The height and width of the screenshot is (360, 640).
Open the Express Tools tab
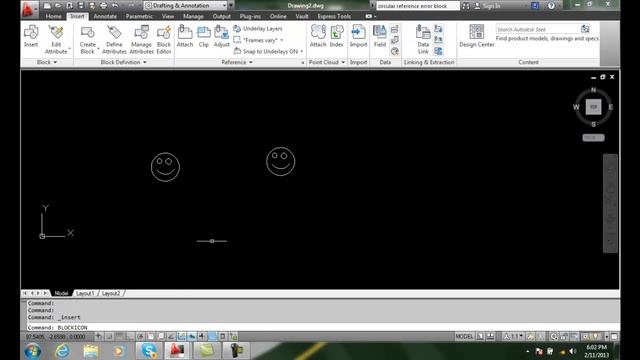[334, 16]
